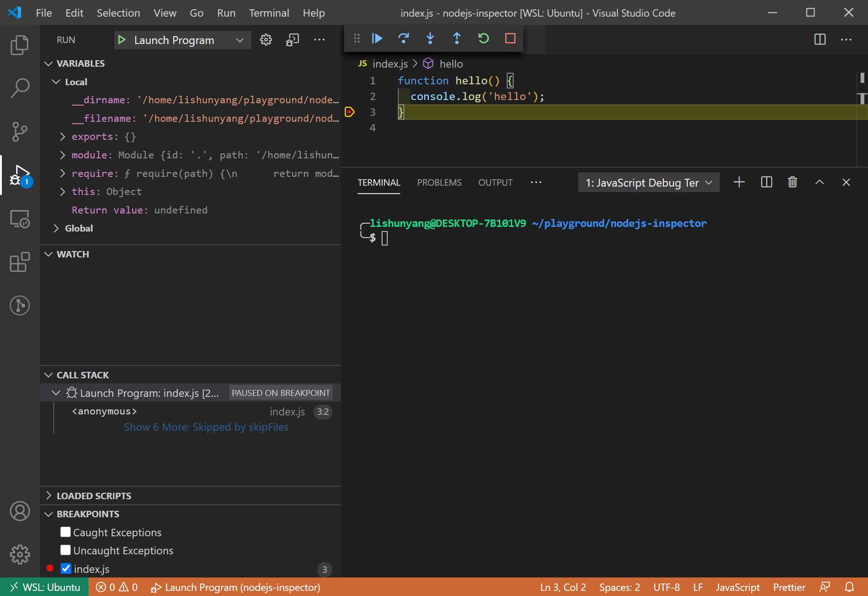Step Over in debug toolbar

403,38
